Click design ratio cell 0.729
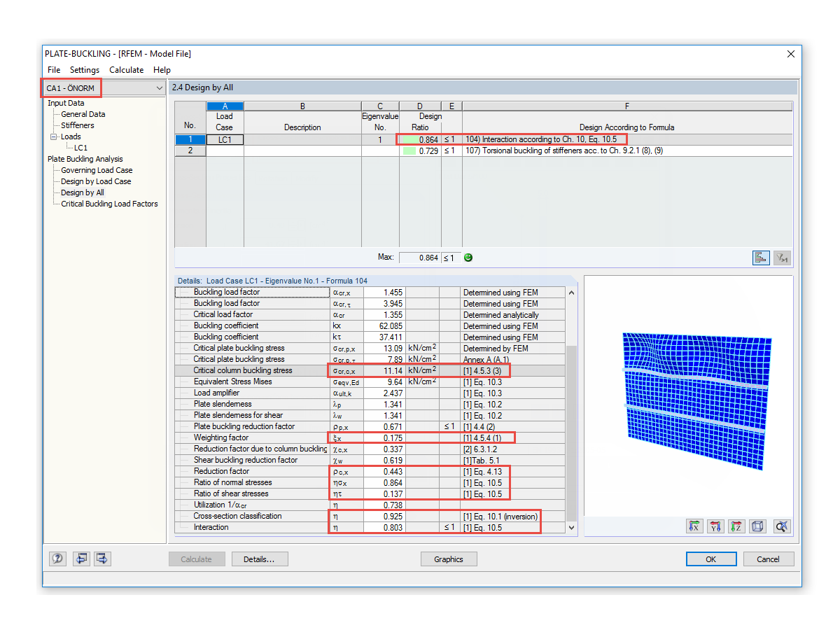This screenshot has width=840, height=630. point(420,150)
